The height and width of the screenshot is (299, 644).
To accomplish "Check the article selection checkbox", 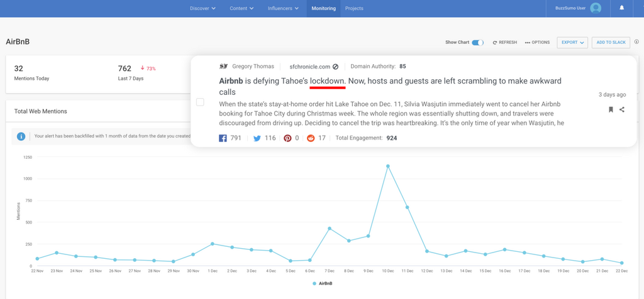I will [200, 102].
